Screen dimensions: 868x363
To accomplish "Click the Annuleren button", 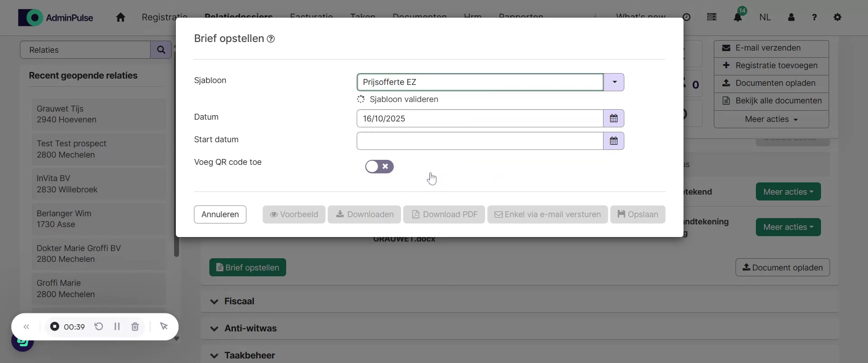I will tap(220, 214).
